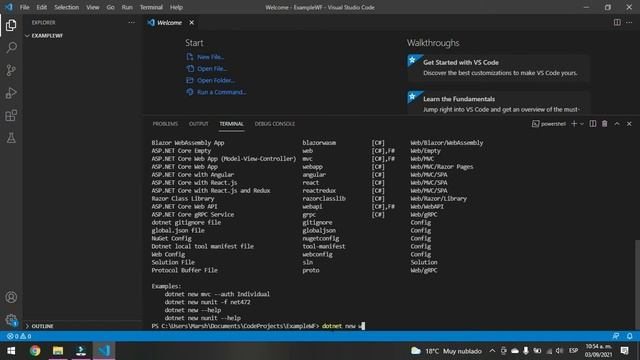This screenshot has width=640, height=360.
Task: Maximize the panel with the chevron up
Action: point(617,124)
